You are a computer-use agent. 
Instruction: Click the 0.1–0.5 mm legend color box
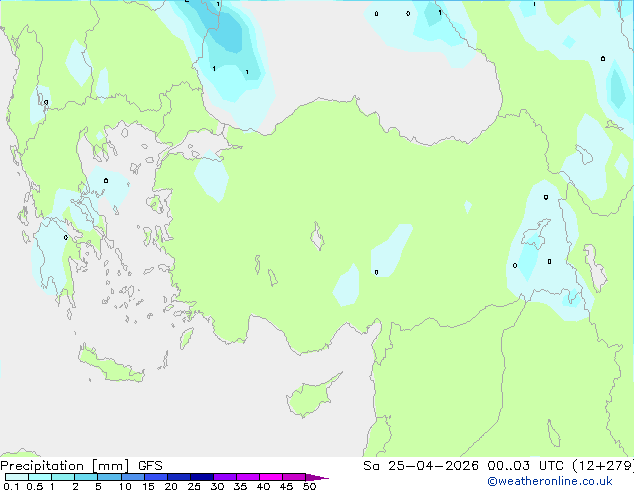click(x=17, y=477)
